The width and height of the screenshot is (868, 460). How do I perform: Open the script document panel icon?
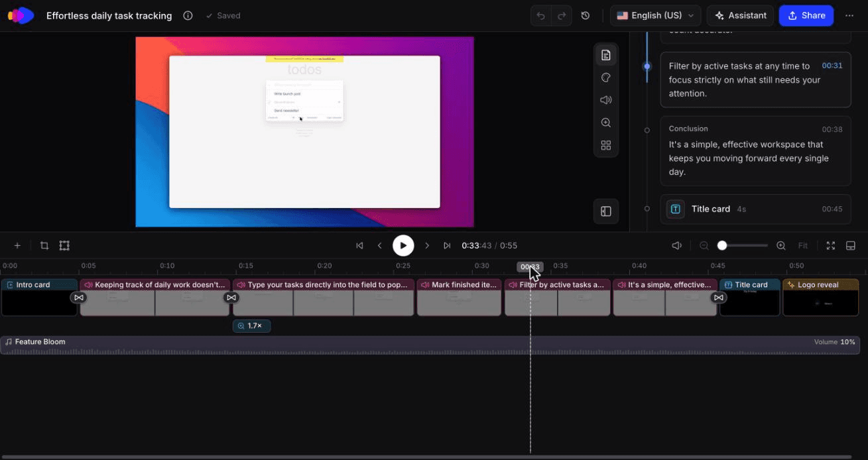click(605, 55)
